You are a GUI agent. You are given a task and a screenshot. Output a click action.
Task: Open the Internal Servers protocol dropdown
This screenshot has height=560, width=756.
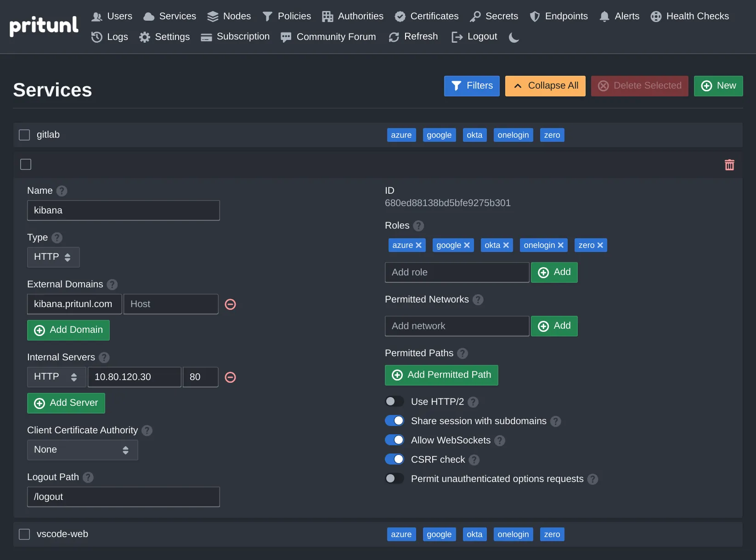pyautogui.click(x=56, y=377)
